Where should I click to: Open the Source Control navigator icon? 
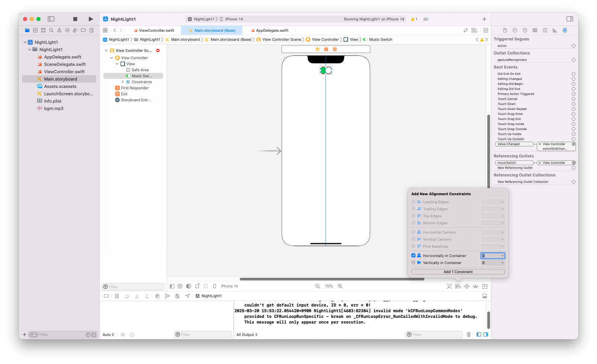(35, 30)
